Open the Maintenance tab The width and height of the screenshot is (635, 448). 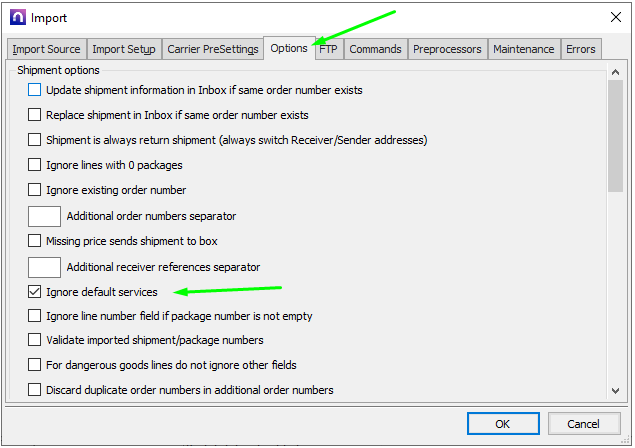coord(523,49)
